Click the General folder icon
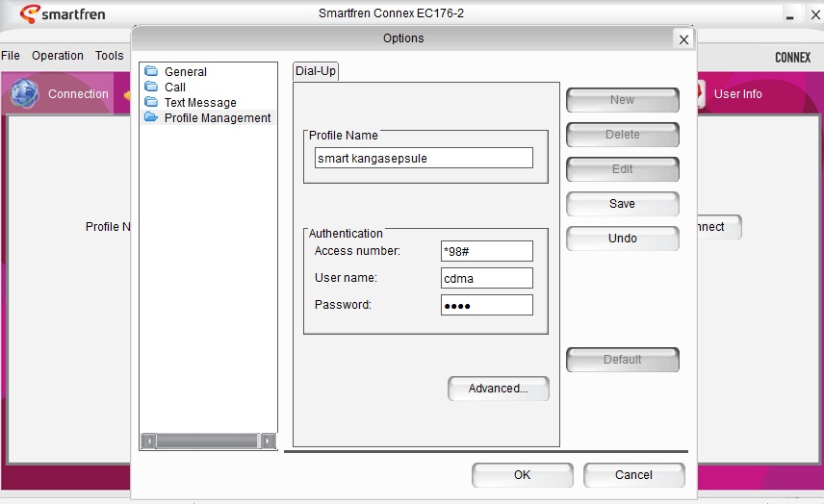This screenshot has height=504, width=824. 151,71
